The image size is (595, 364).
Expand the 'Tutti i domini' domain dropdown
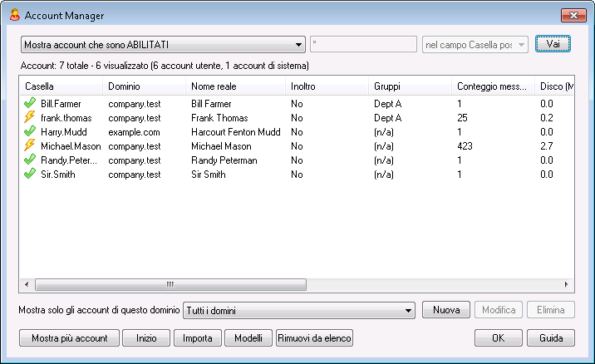point(299,311)
